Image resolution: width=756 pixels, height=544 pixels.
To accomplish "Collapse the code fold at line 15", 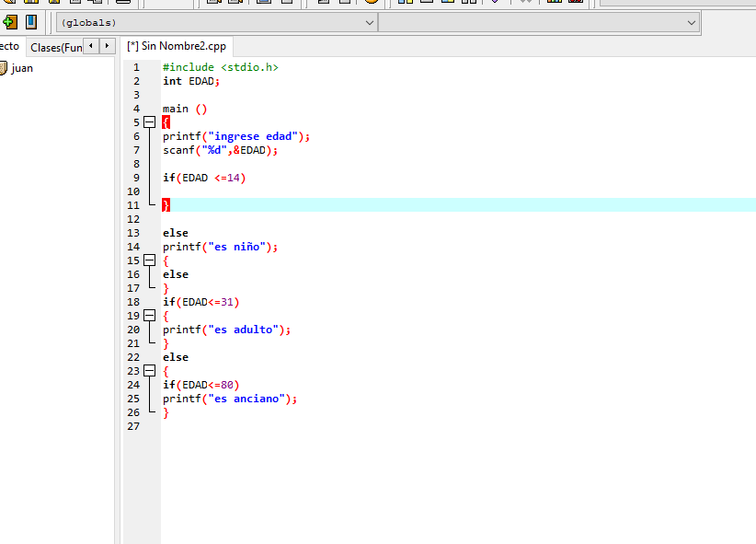I will point(150,260).
